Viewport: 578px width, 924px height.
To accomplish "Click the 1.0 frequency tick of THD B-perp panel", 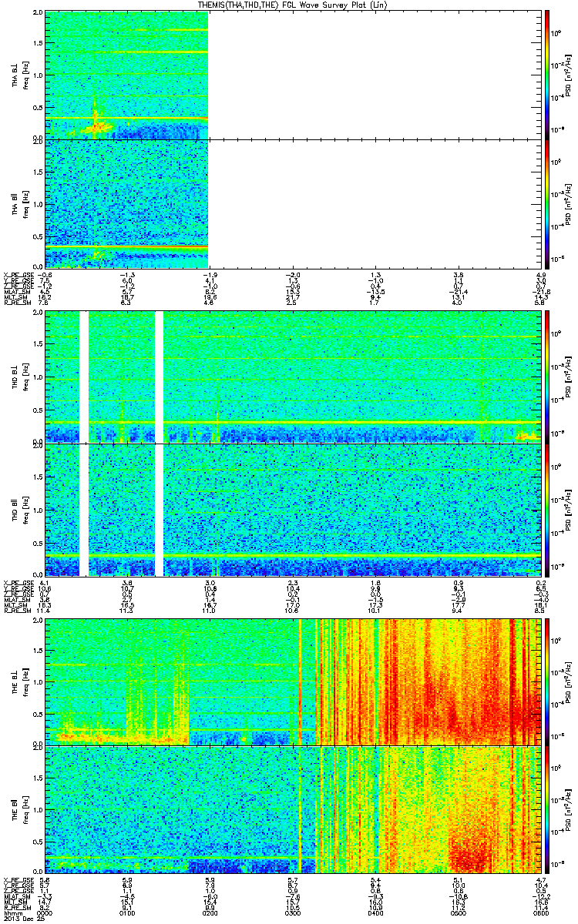I will click(39, 378).
